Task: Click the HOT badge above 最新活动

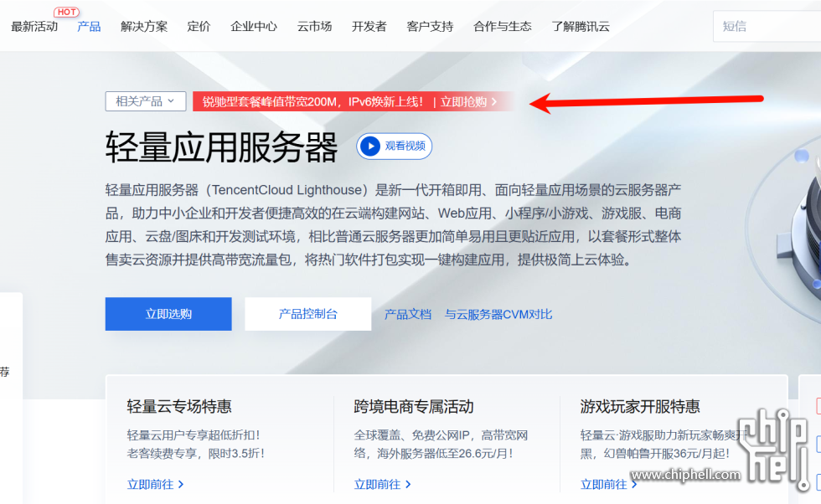Action: pos(66,12)
